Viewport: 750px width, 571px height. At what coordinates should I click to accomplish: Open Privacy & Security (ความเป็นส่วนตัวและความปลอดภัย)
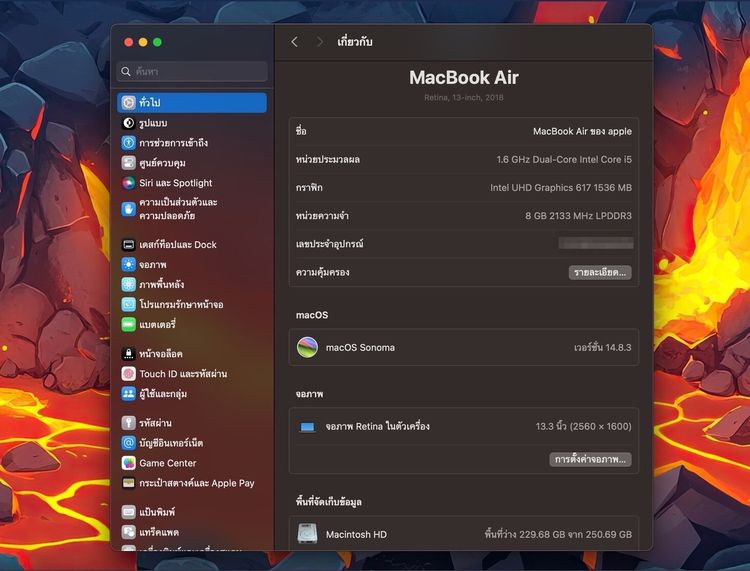point(178,209)
